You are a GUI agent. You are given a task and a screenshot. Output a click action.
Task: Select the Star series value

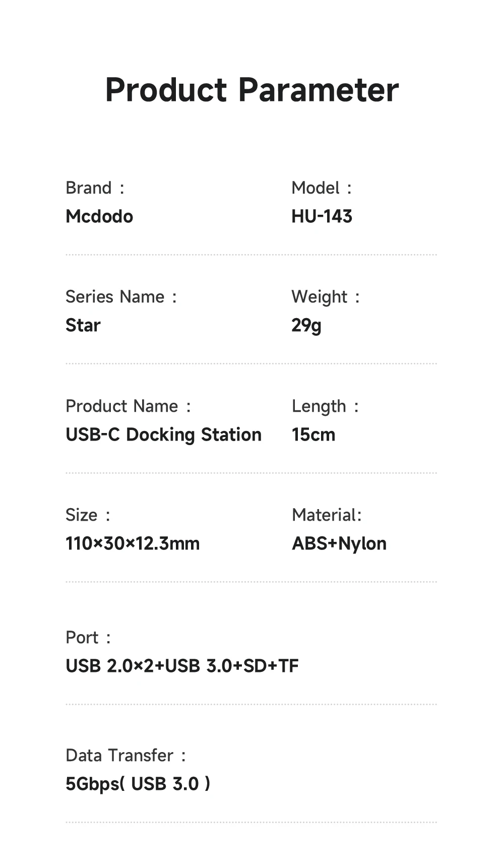point(83,326)
